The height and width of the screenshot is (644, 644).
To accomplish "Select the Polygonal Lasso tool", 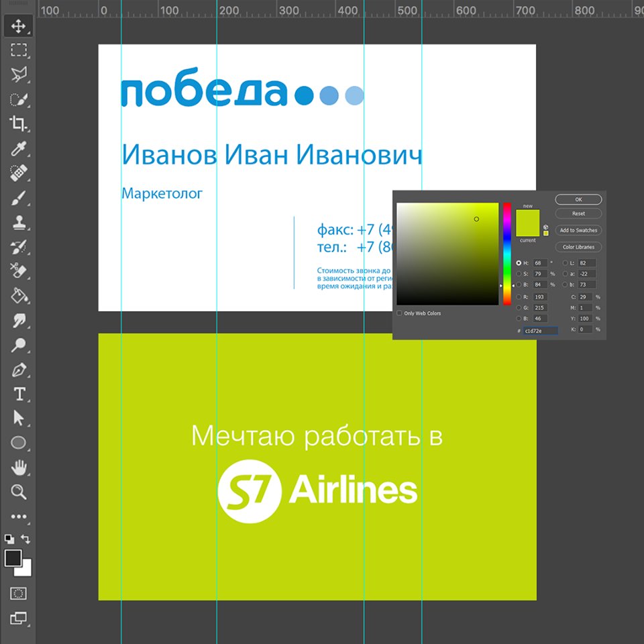I will (x=18, y=74).
